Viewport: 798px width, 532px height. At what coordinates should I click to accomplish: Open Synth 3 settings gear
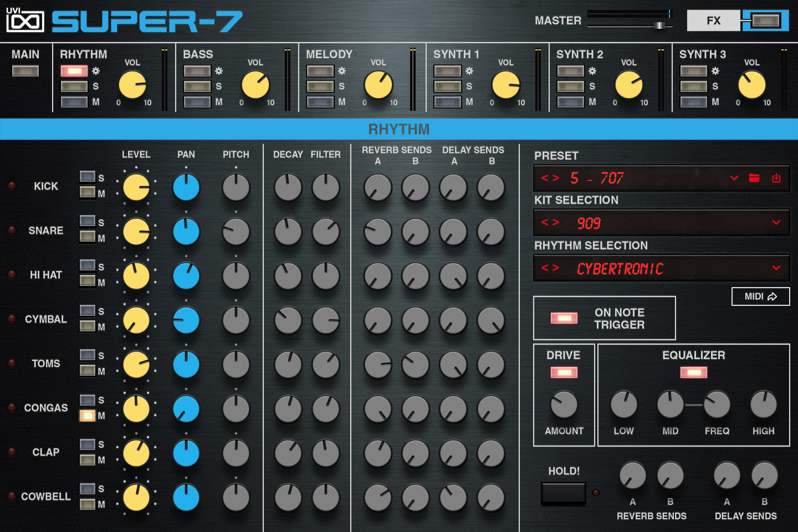coord(715,71)
